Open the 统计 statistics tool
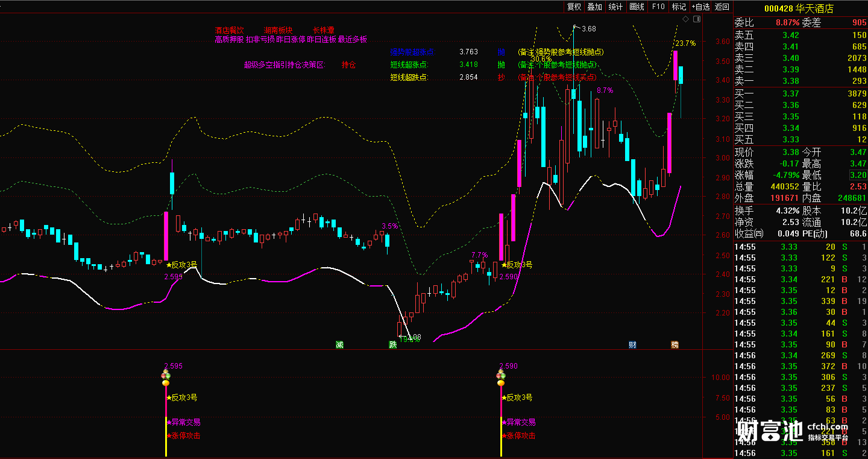868x459 pixels. (x=616, y=7)
